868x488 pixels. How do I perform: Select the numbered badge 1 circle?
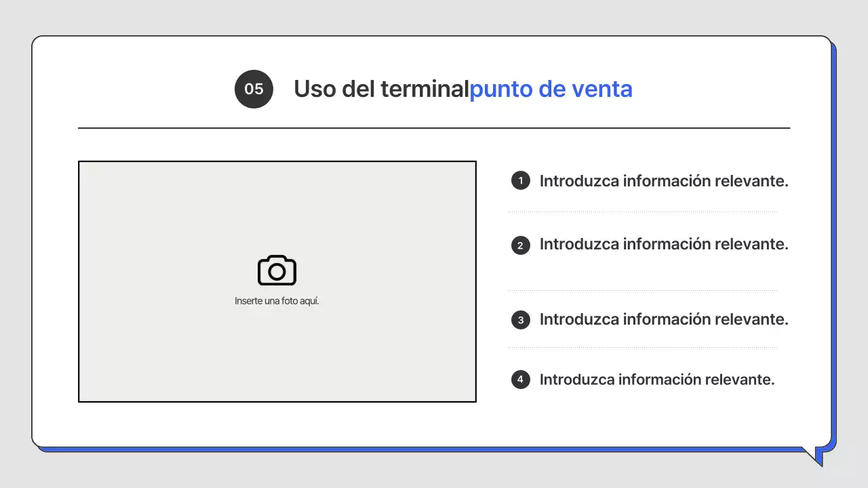pos(520,180)
